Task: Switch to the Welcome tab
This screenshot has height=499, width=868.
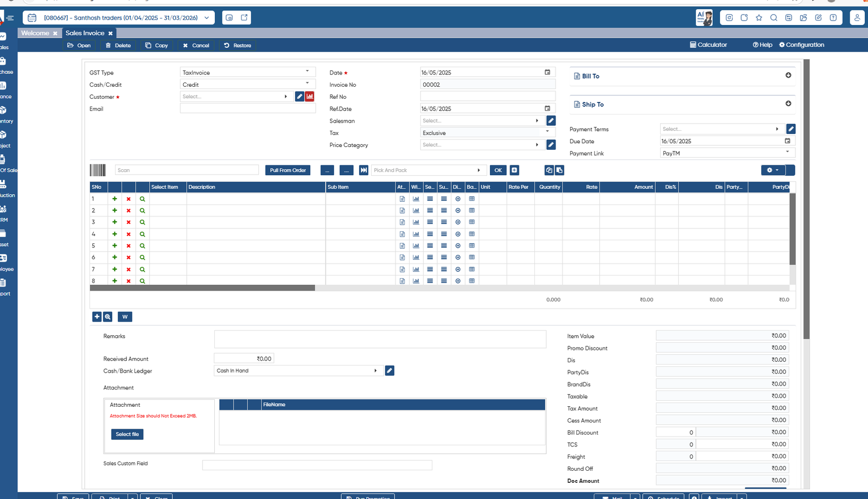Action: pyautogui.click(x=35, y=33)
